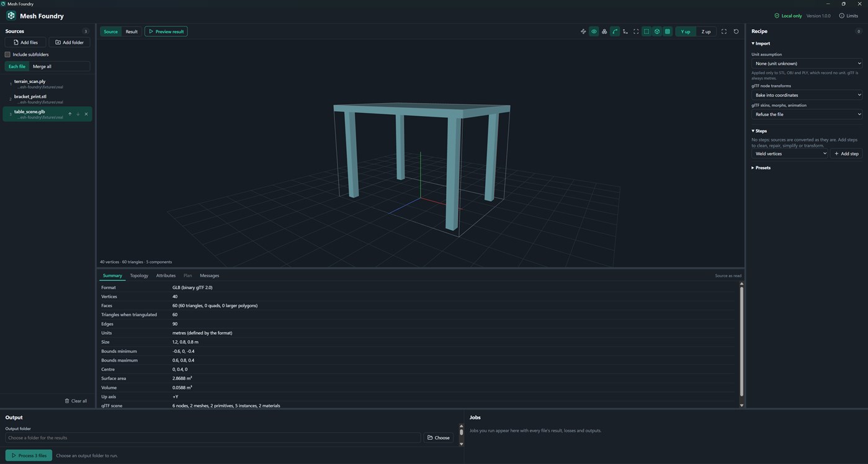Toggle the axes icon in viewport toolbar
The height and width of the screenshot is (464, 868).
point(625,32)
